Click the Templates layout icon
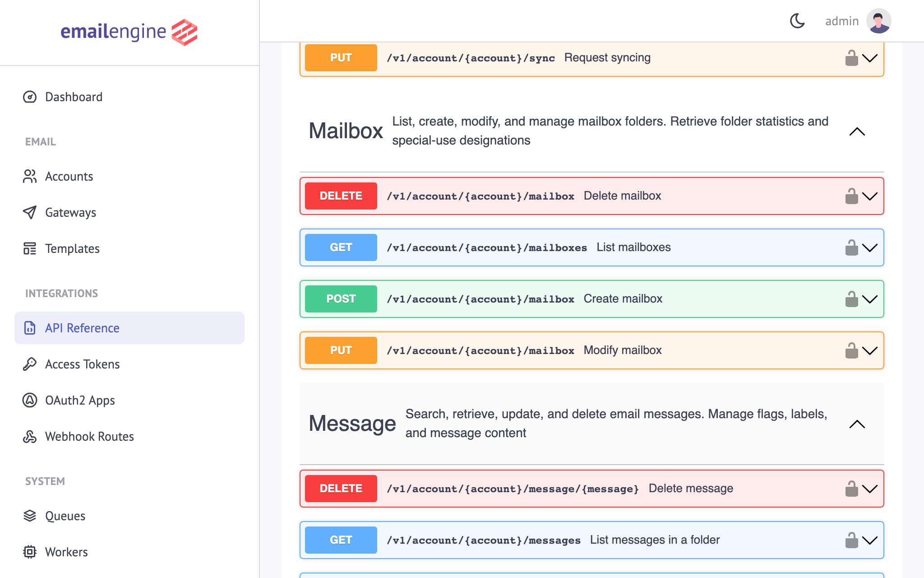 pyautogui.click(x=30, y=248)
